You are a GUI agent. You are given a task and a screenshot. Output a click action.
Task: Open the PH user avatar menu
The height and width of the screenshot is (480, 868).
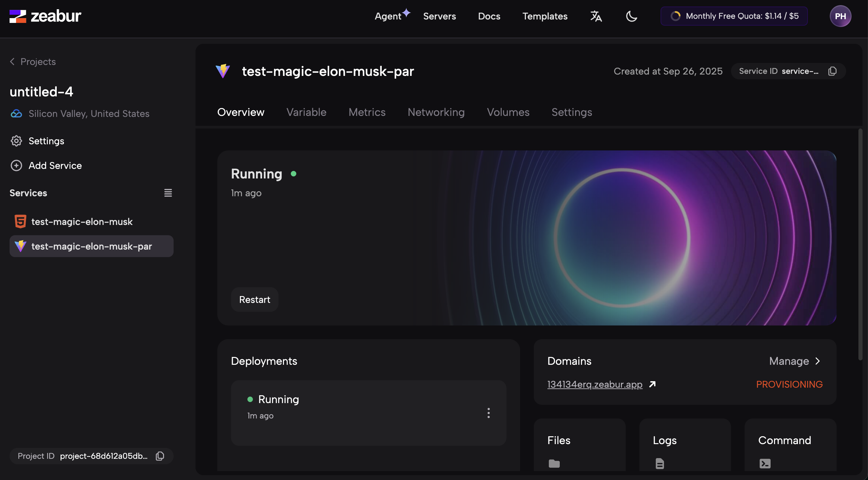[840, 16]
